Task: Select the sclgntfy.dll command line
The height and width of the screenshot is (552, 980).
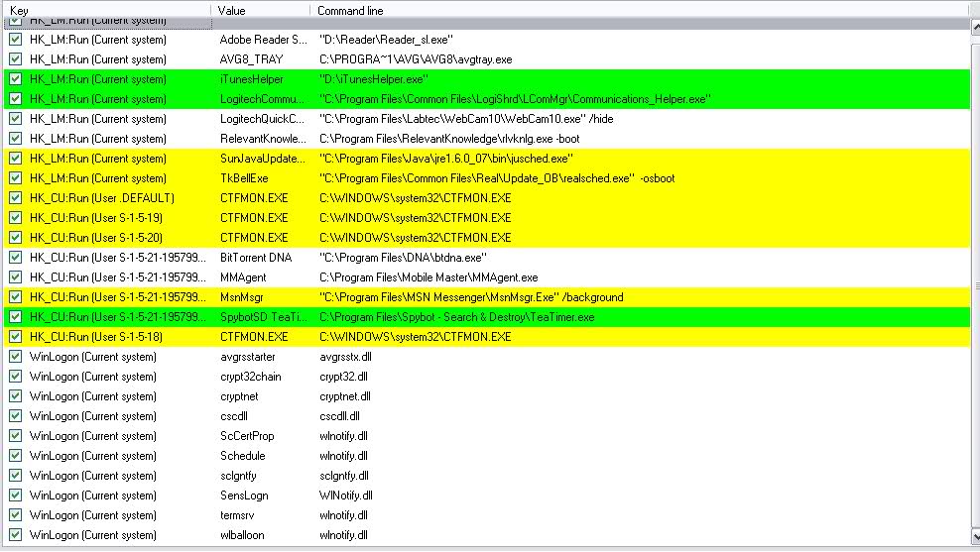Action: pos(344,475)
